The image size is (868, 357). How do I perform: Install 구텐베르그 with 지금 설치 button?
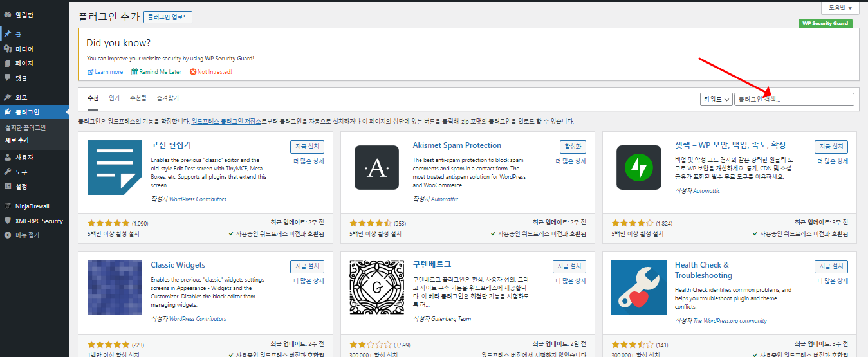pos(569,266)
